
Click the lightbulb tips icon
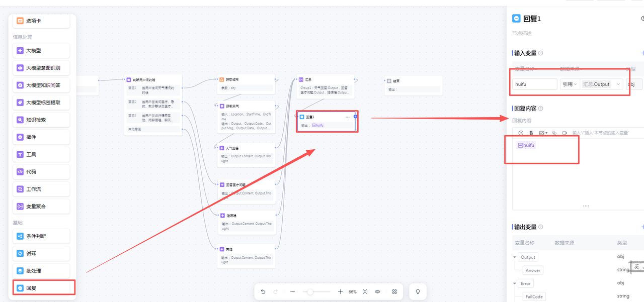click(x=417, y=292)
